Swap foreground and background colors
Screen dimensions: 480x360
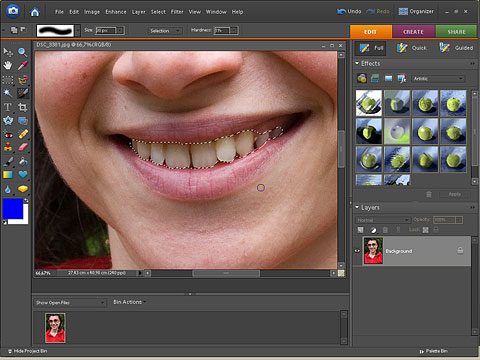pos(26,201)
